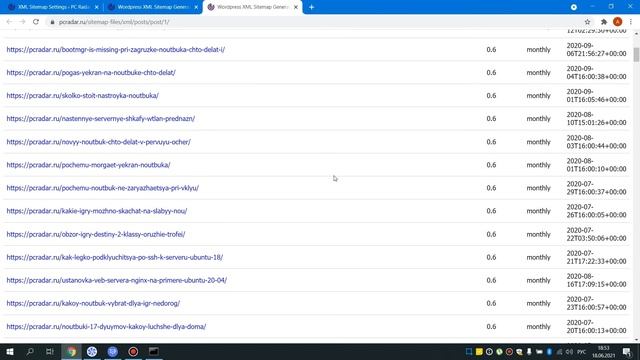Switch to the second Wordpress XML Sitemap tab
Viewport: 640px width, 360px height.
point(153,7)
